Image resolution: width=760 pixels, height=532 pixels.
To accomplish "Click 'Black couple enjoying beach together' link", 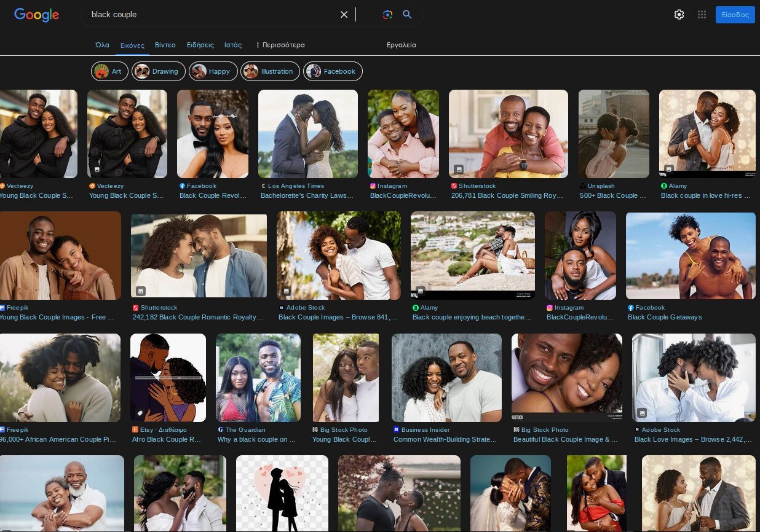I will pyautogui.click(x=472, y=317).
